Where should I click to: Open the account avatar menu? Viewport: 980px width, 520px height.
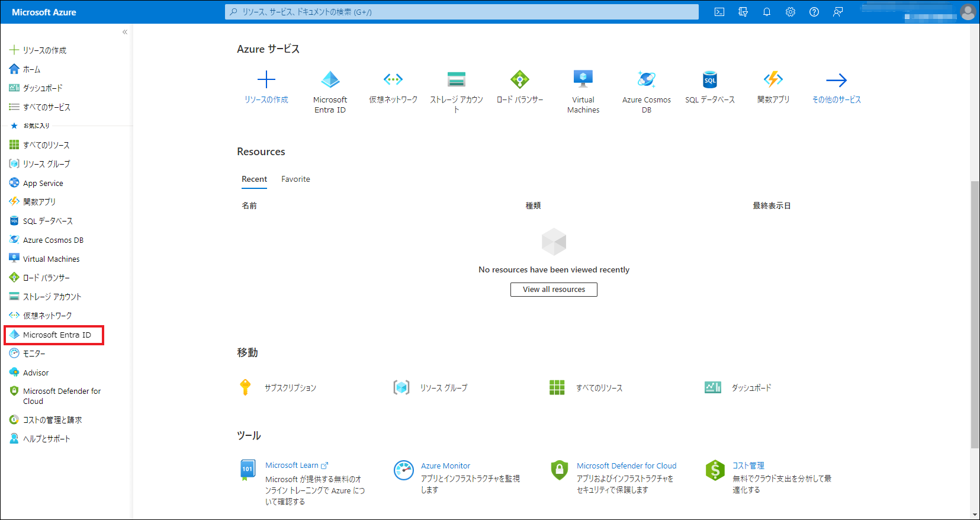[x=968, y=12]
